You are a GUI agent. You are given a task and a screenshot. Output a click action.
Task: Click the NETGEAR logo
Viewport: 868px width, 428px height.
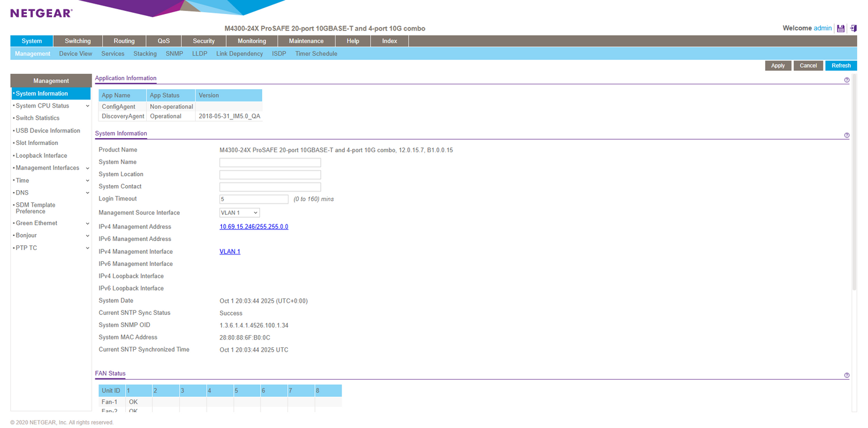coord(41,13)
